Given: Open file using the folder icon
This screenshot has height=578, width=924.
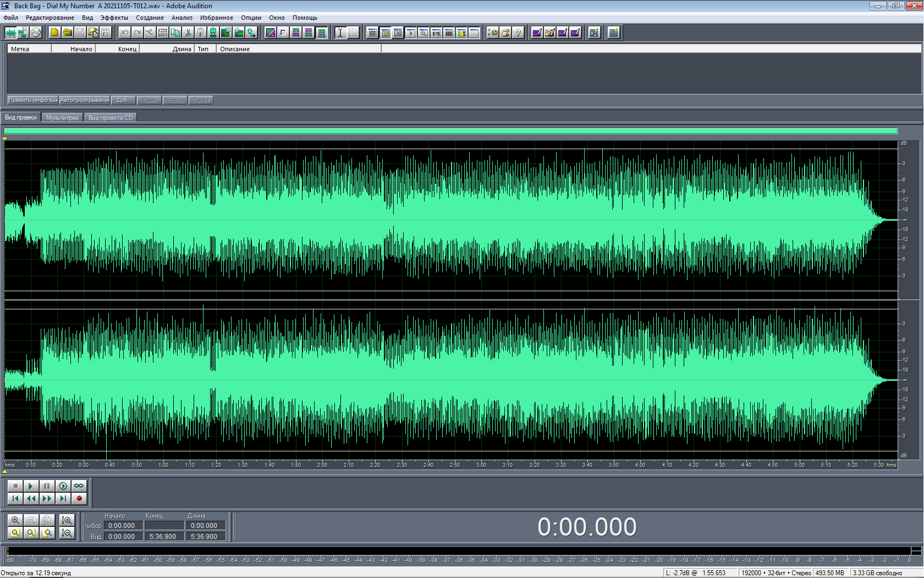Looking at the screenshot, I should [x=67, y=33].
